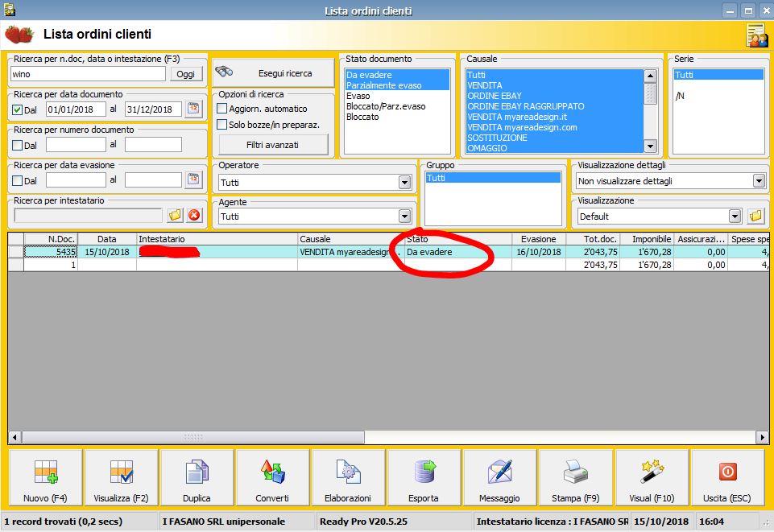
Task: Enable Dal checkbox for data evasione
Action: 17,180
